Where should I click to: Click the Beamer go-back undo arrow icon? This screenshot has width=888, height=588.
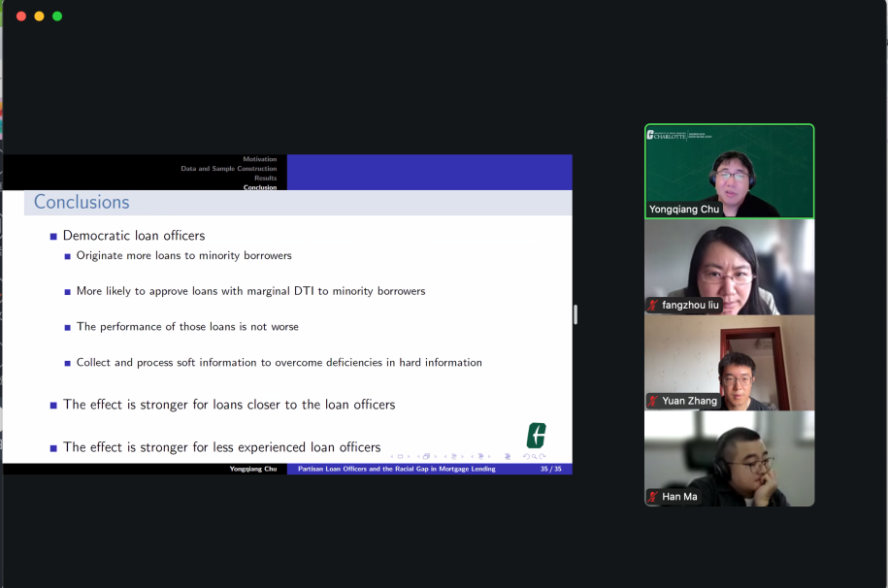click(526, 456)
